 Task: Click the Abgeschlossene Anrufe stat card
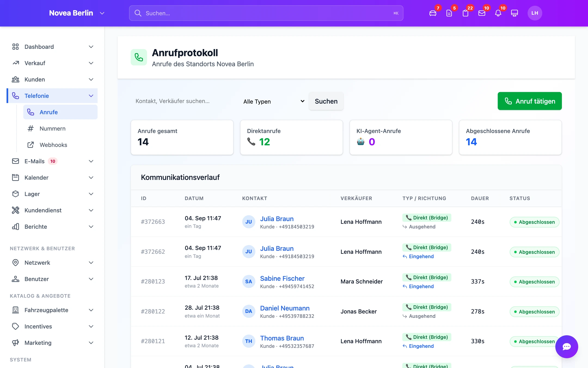(510, 137)
